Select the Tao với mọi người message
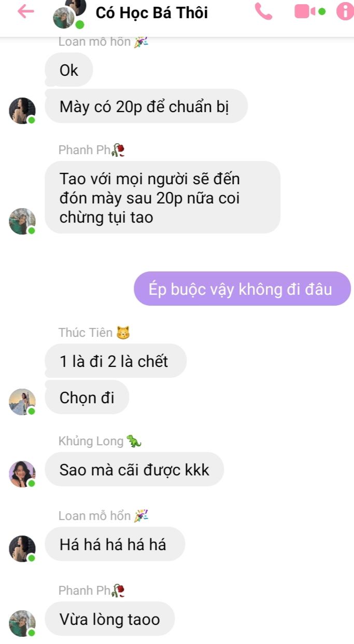 pyautogui.click(x=163, y=198)
